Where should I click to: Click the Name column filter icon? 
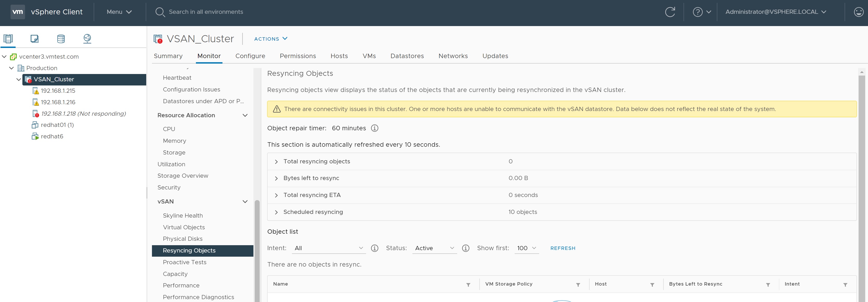(x=468, y=285)
